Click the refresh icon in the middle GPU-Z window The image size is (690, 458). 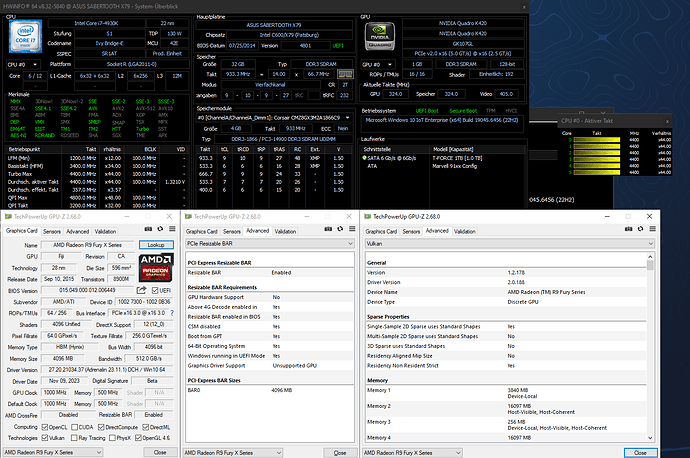(x=340, y=229)
